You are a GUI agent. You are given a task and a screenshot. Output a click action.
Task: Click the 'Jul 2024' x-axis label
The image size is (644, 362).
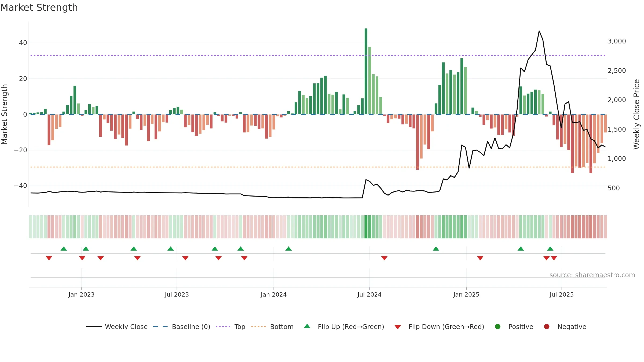pos(369,294)
